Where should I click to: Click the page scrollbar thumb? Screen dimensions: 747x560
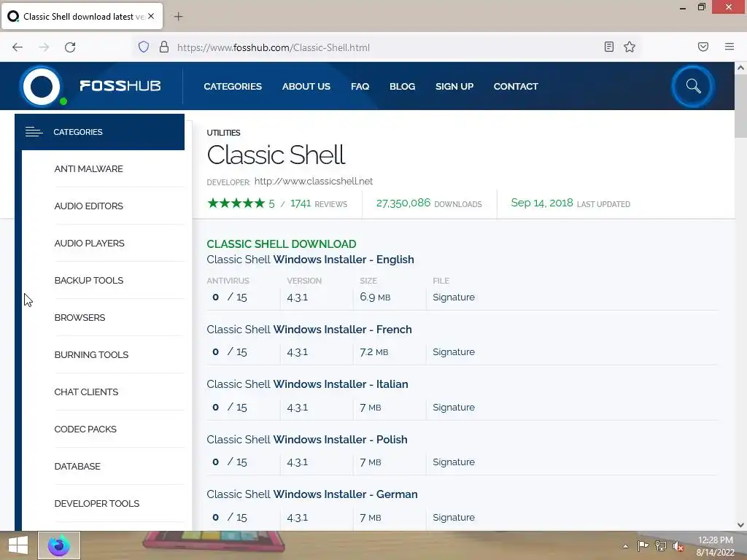coord(740,106)
